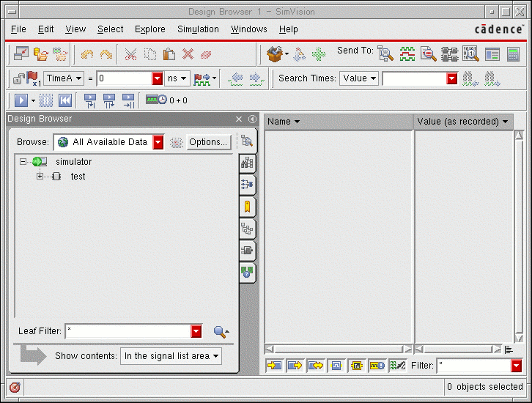Screen dimensions: 532x403
Task: Click the signal list Filter input field
Action: pyautogui.click(x=474, y=366)
